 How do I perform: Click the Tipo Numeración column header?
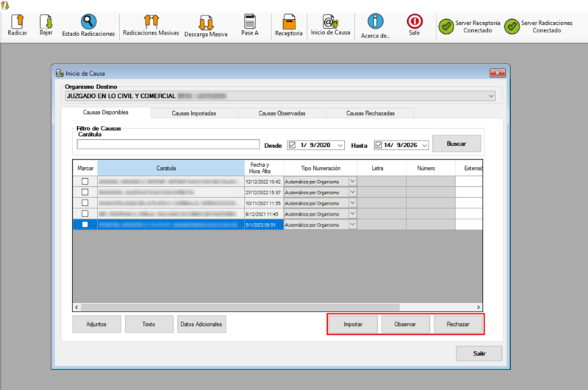tap(320, 168)
